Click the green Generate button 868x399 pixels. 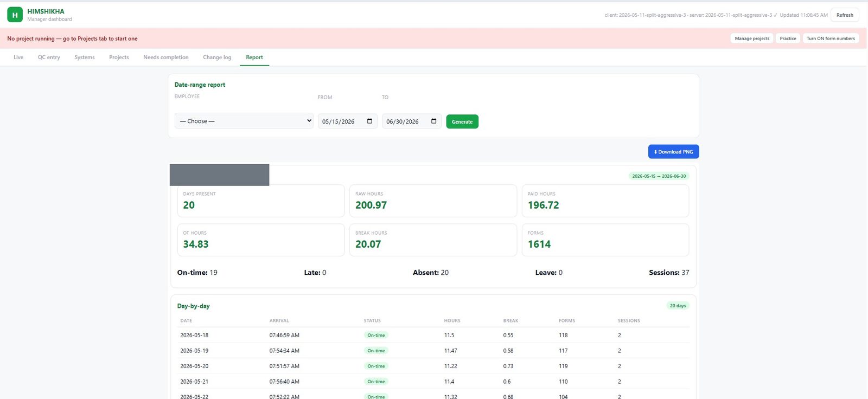462,121
